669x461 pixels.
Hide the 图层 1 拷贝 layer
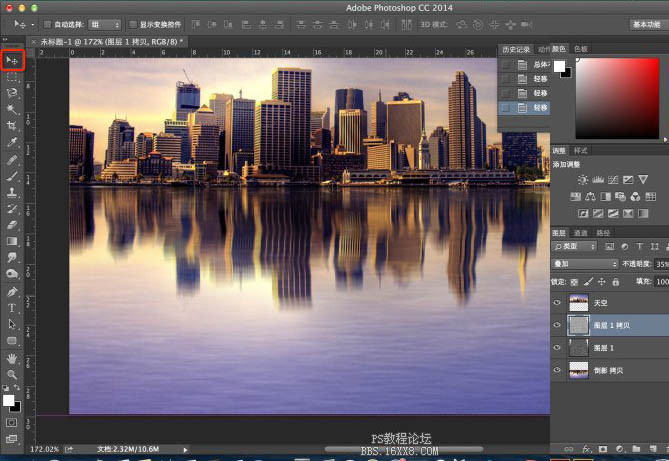tap(557, 325)
